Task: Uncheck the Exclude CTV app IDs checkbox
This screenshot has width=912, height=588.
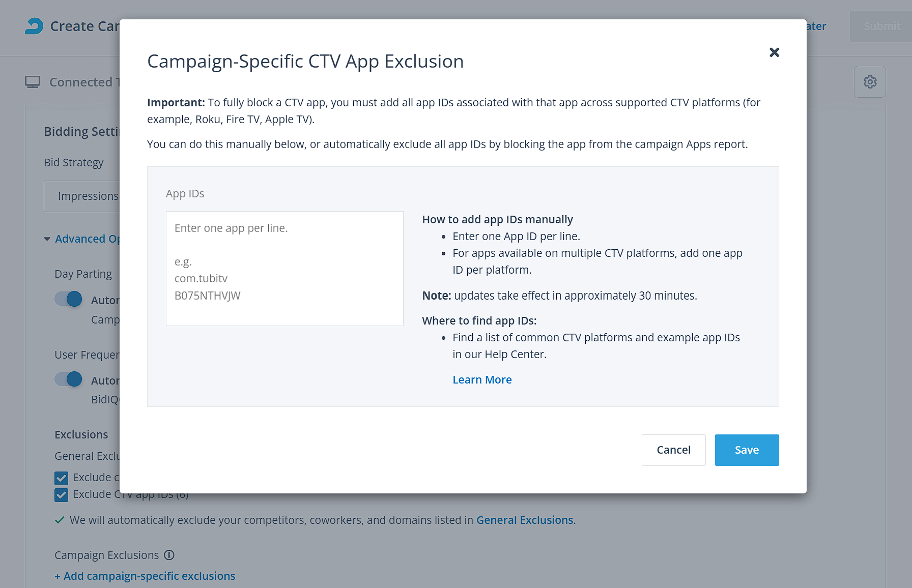Action: coord(62,495)
